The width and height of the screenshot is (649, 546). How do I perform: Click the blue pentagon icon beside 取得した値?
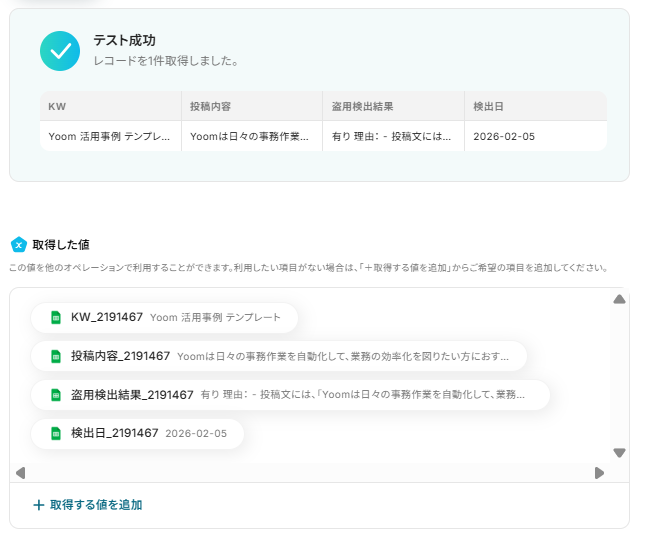[x=19, y=245]
